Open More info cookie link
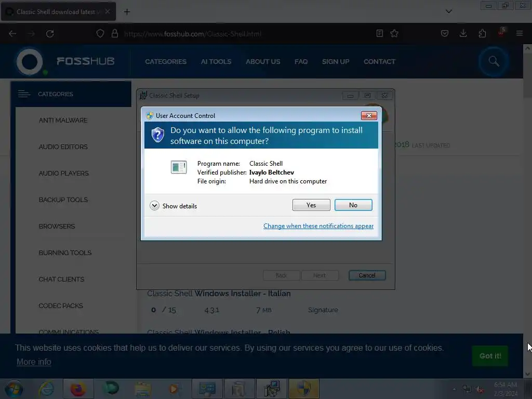532x399 pixels. point(34,362)
